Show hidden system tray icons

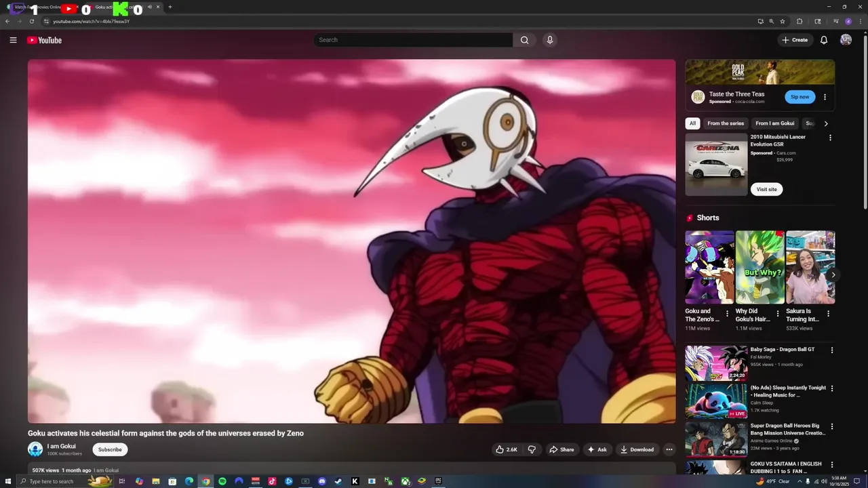pyautogui.click(x=799, y=481)
